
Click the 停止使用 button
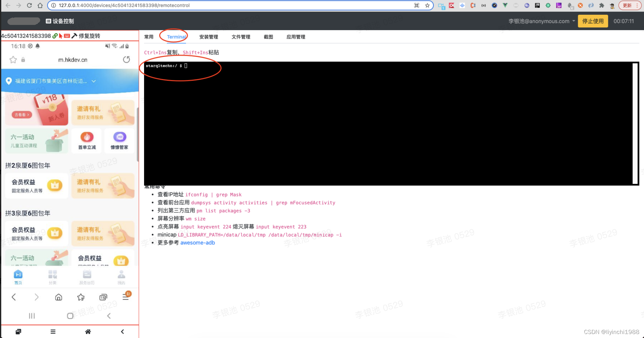point(593,21)
